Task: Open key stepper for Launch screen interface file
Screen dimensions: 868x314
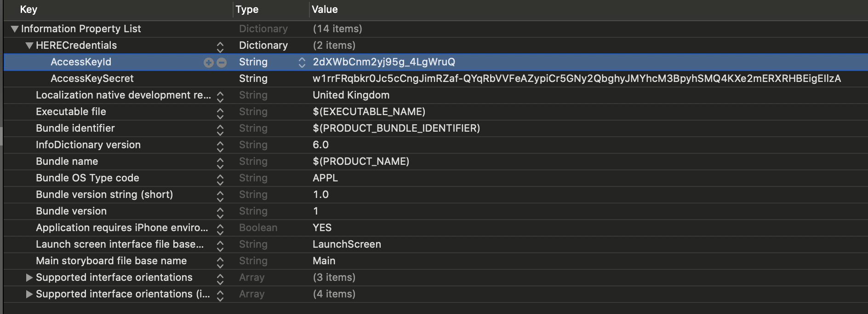Action: coord(220,245)
